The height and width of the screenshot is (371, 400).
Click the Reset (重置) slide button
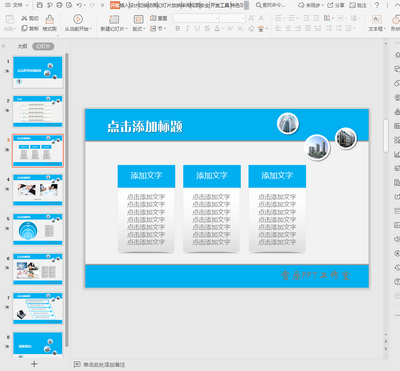(x=158, y=18)
